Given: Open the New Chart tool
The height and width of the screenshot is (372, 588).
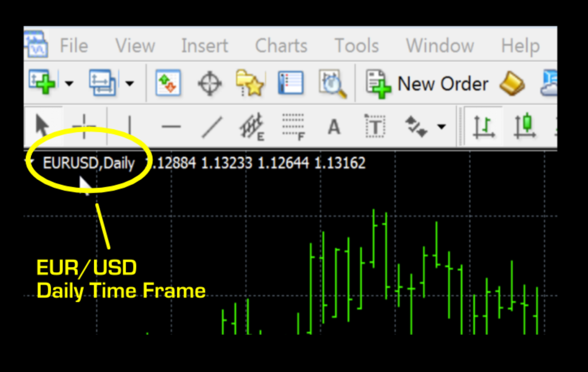Looking at the screenshot, I should 42,84.
